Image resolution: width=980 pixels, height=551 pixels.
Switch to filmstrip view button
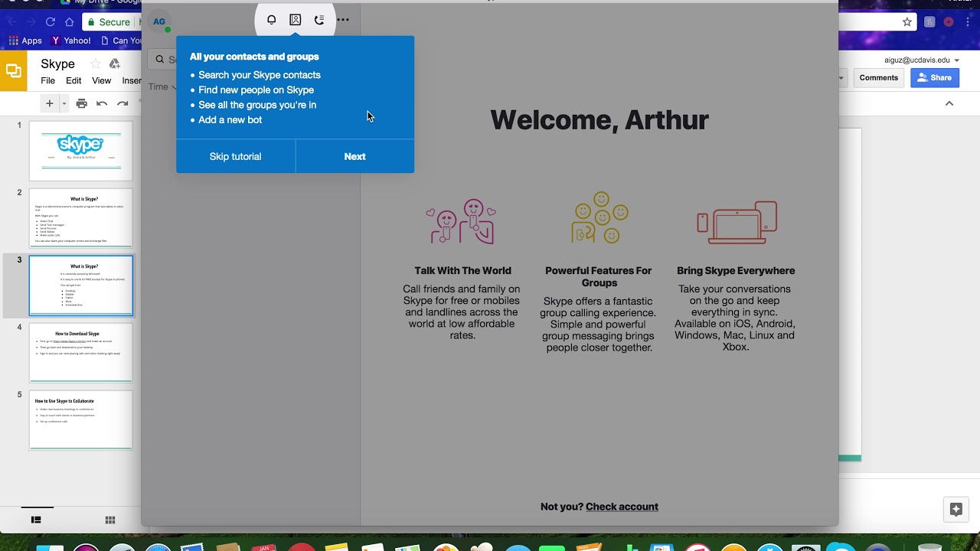36,520
